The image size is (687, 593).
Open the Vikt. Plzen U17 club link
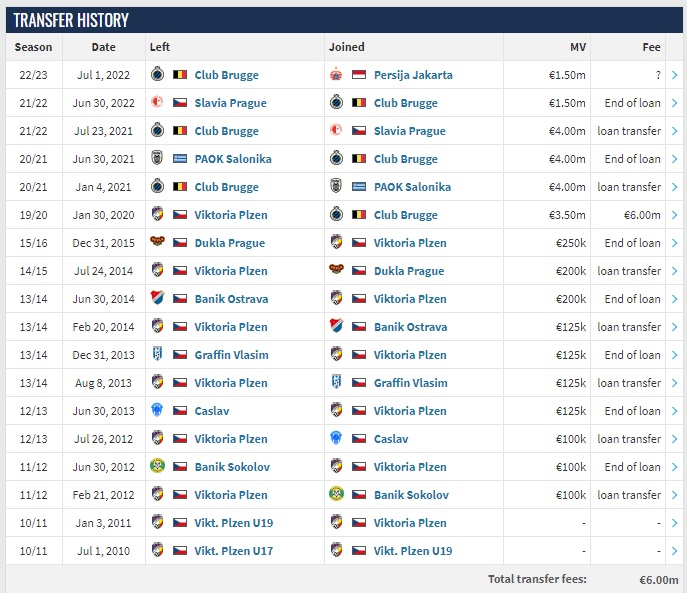tap(233, 551)
